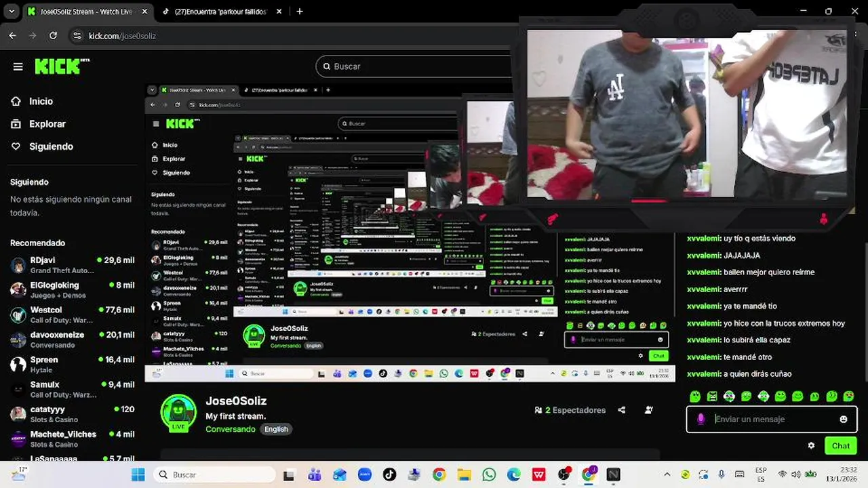Open WPS Office from the taskbar
Viewport: 868px width, 488px height.
tap(539, 475)
